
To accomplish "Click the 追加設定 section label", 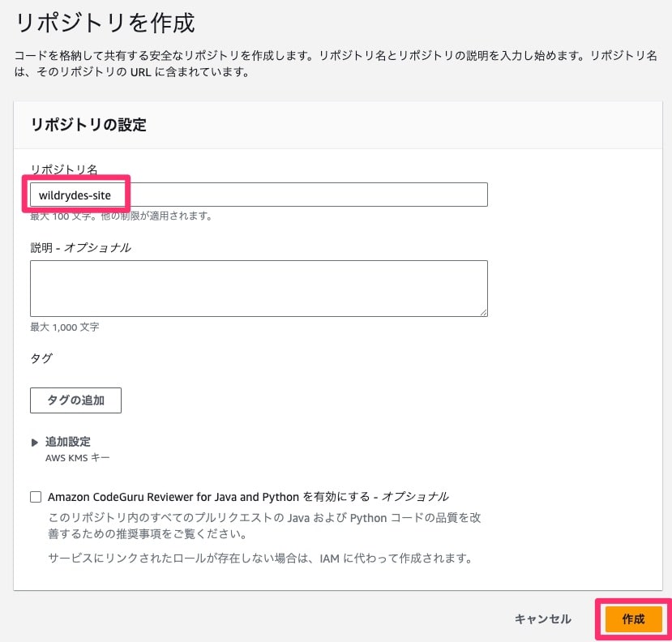I will pos(68,442).
